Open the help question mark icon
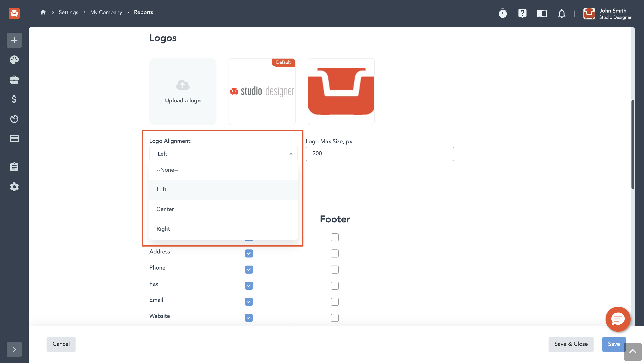644x363 pixels. pos(522,13)
